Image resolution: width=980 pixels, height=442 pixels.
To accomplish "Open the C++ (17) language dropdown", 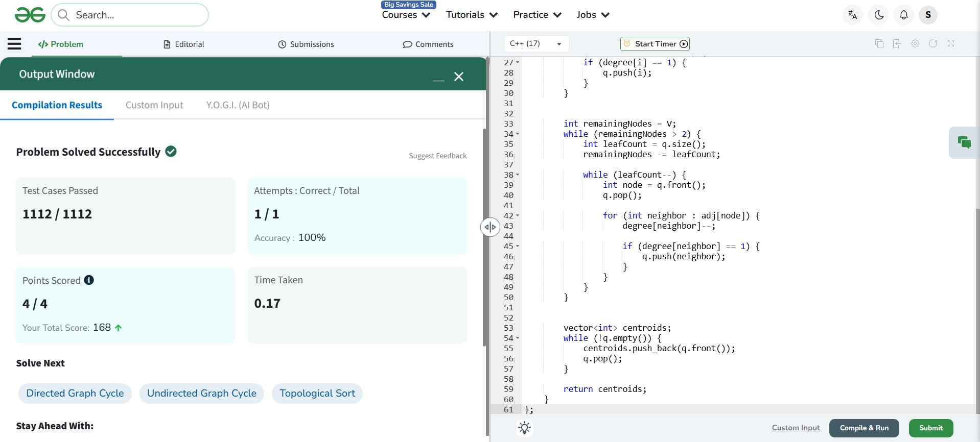I will tap(535, 44).
